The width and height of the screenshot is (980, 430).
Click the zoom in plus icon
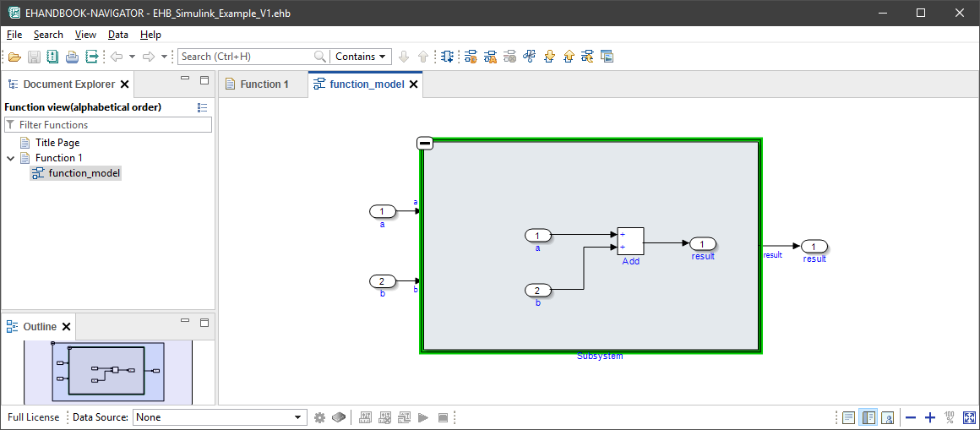(930, 417)
